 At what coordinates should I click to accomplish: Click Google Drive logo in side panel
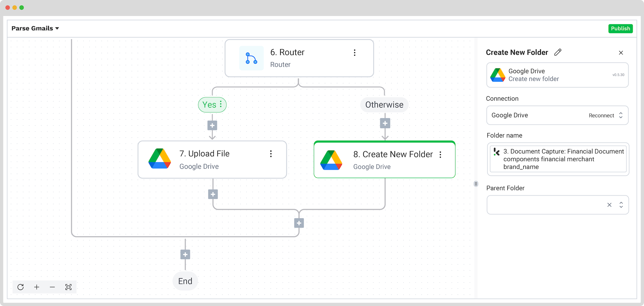(498, 75)
